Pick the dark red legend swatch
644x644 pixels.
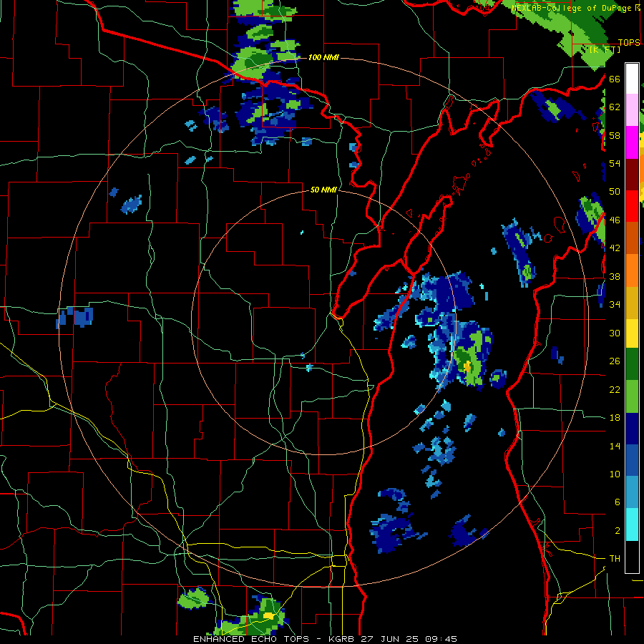pos(632,174)
